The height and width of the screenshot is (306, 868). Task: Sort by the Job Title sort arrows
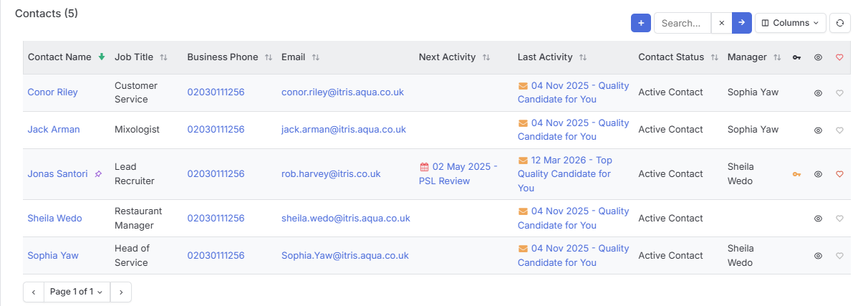click(163, 57)
